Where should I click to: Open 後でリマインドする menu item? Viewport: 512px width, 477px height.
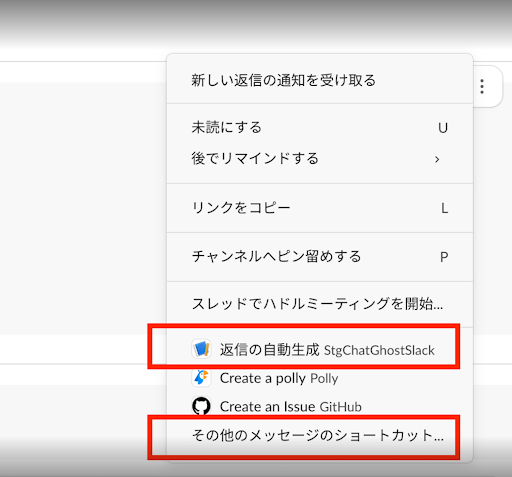tap(320, 159)
